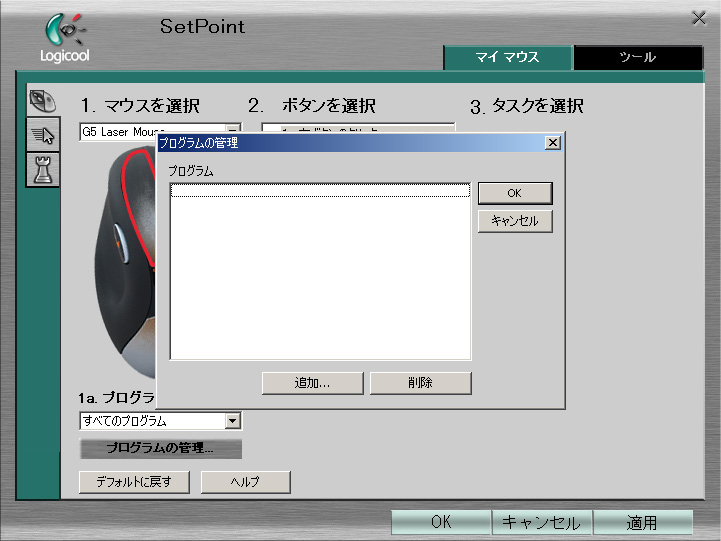Open the pointer movement settings icon

[x=42, y=136]
